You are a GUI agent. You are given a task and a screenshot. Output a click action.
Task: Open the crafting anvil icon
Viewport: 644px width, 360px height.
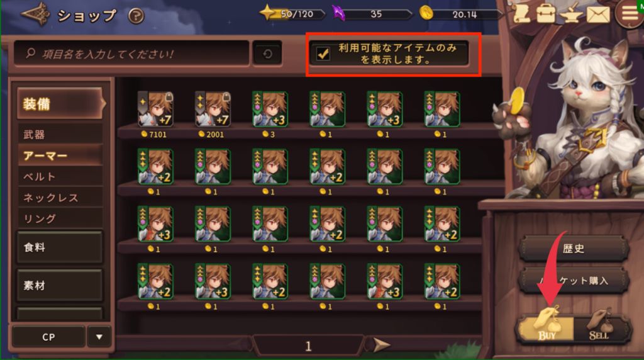[571, 14]
